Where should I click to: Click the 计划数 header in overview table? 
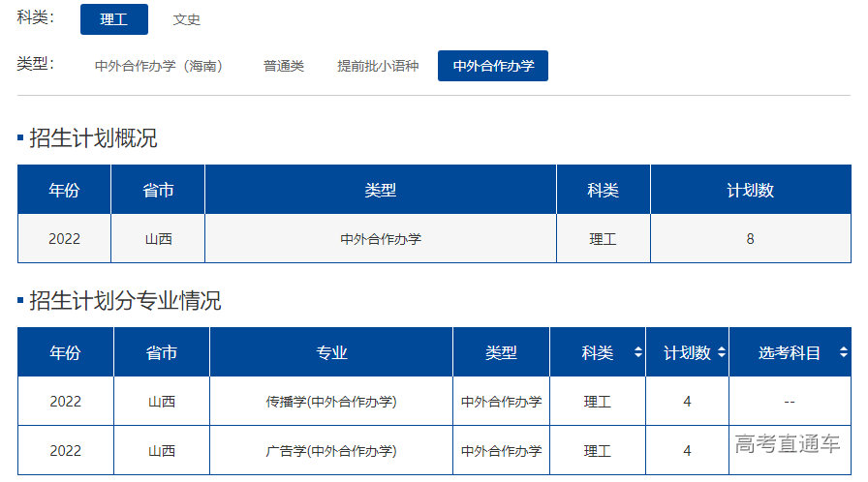pyautogui.click(x=750, y=190)
